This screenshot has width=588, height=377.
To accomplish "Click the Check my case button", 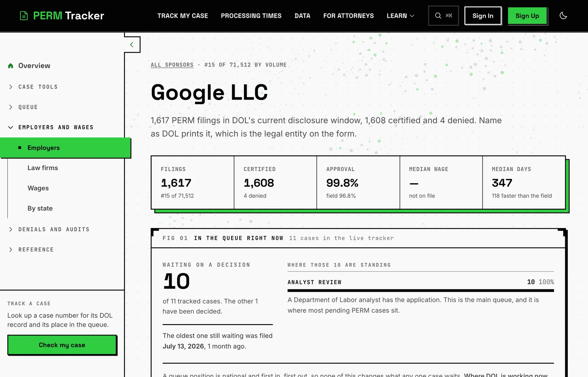I will [62, 345].
